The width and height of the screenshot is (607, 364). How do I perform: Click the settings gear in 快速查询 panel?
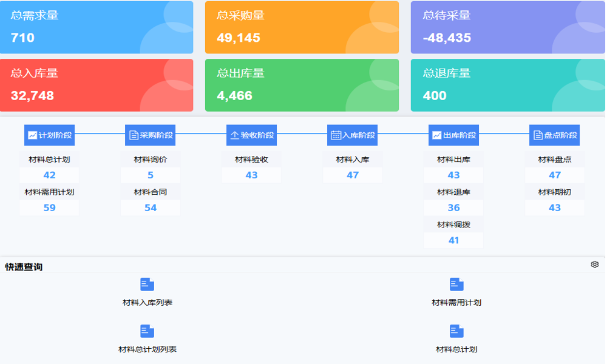(595, 265)
